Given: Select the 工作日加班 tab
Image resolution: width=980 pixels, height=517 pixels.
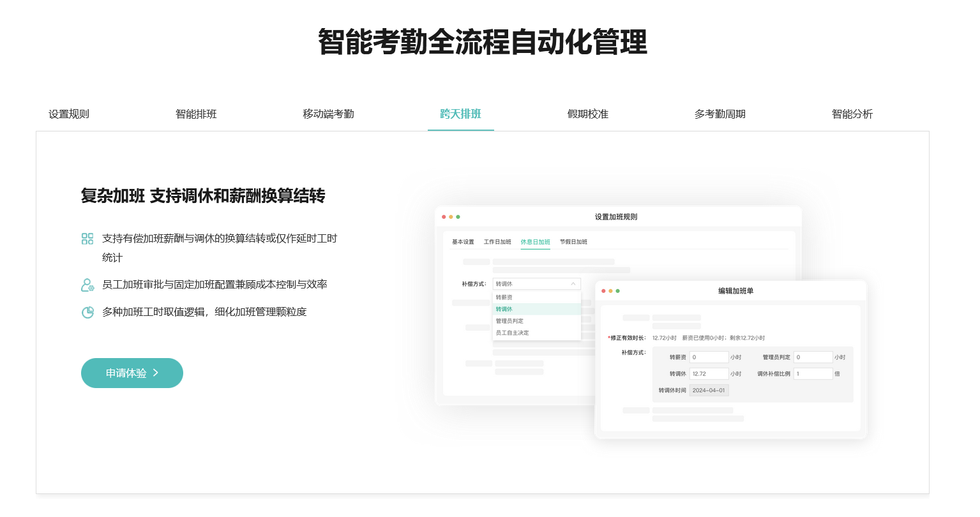Looking at the screenshot, I should point(497,242).
